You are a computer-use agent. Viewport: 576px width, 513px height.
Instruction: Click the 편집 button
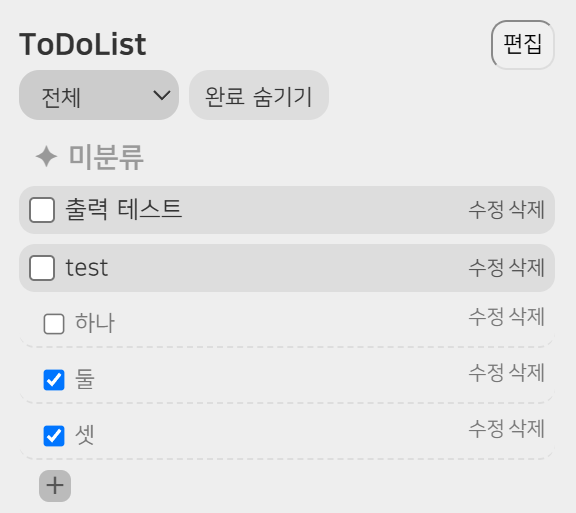pyautogui.click(x=523, y=45)
